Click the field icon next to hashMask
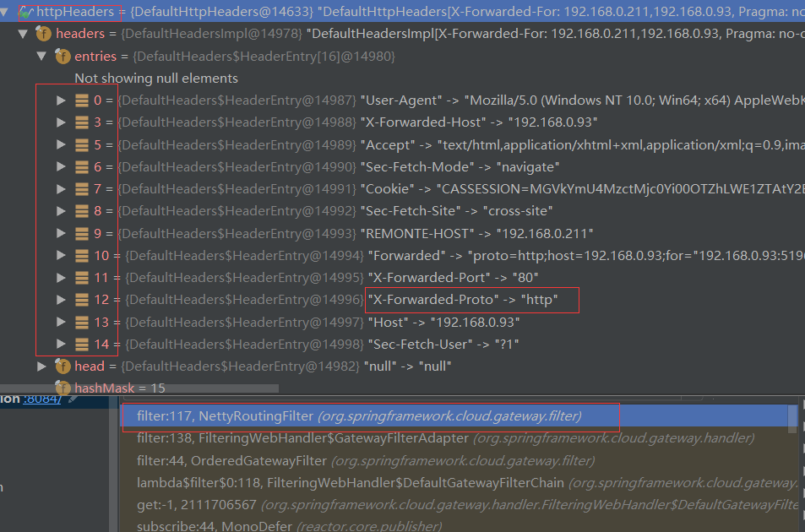 pos(64,388)
